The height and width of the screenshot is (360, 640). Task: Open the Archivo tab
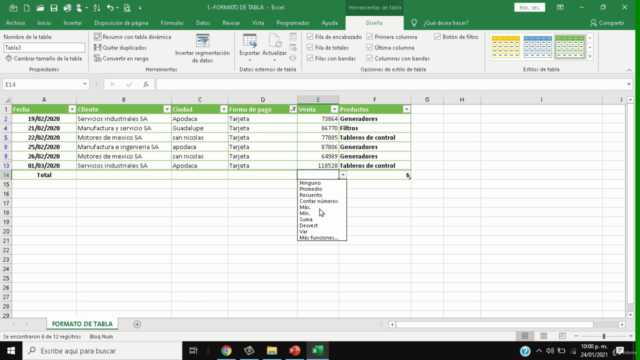[16, 23]
